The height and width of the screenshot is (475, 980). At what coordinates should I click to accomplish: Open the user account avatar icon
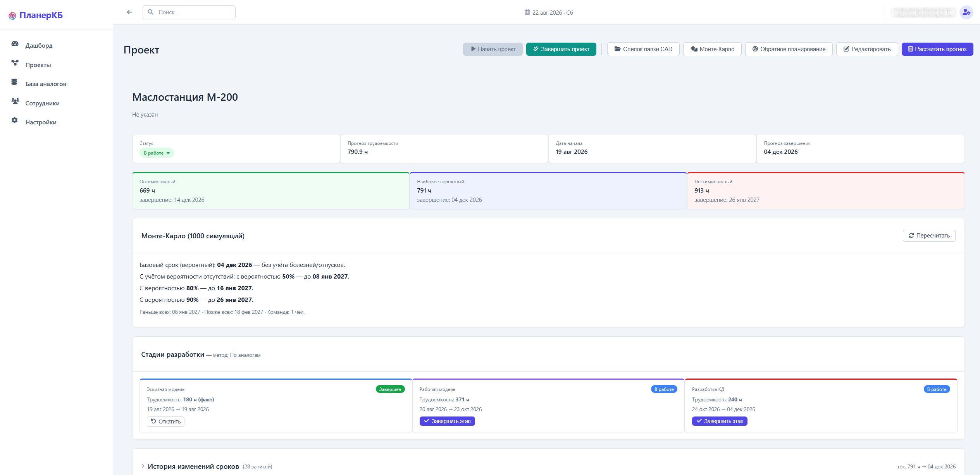click(966, 12)
